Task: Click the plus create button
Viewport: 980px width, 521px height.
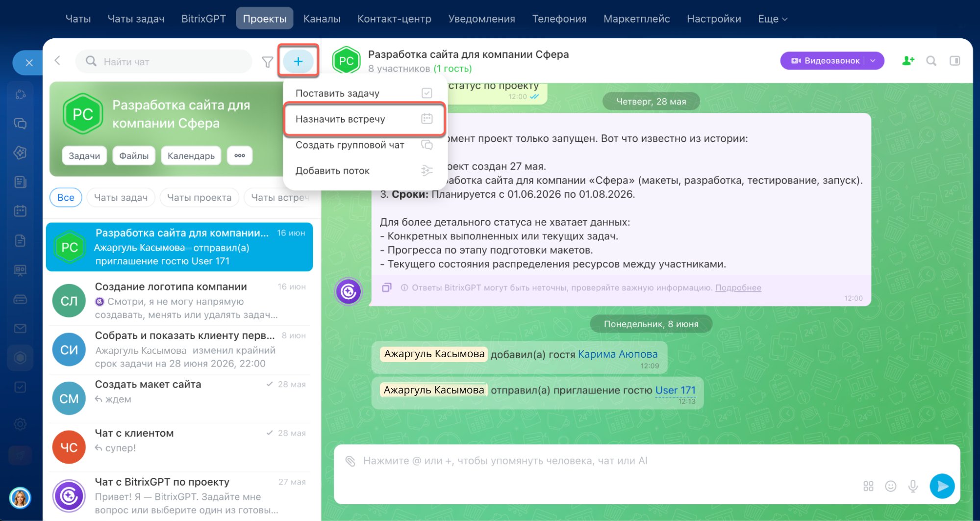Action: coord(298,61)
